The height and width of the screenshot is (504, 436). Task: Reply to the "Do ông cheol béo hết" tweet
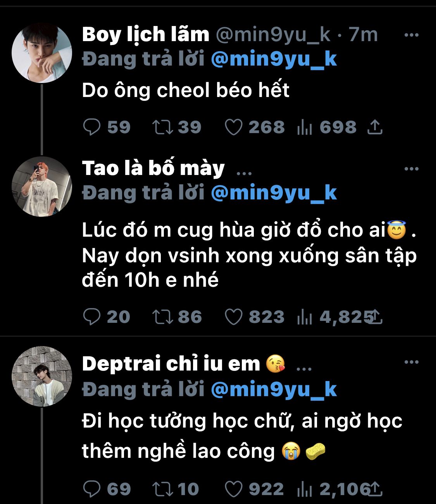point(92,127)
